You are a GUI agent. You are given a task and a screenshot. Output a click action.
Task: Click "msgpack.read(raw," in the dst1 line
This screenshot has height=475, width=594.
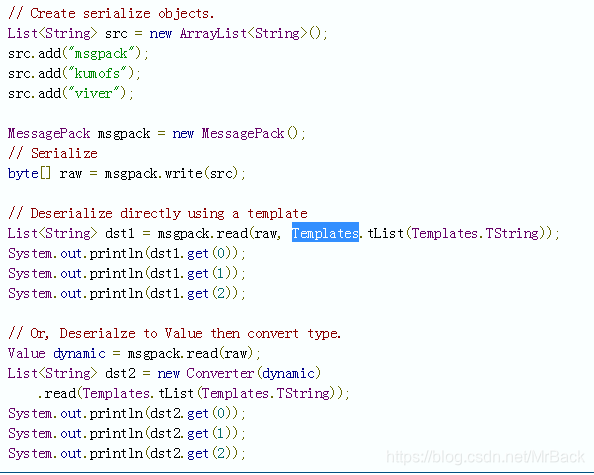click(x=219, y=233)
